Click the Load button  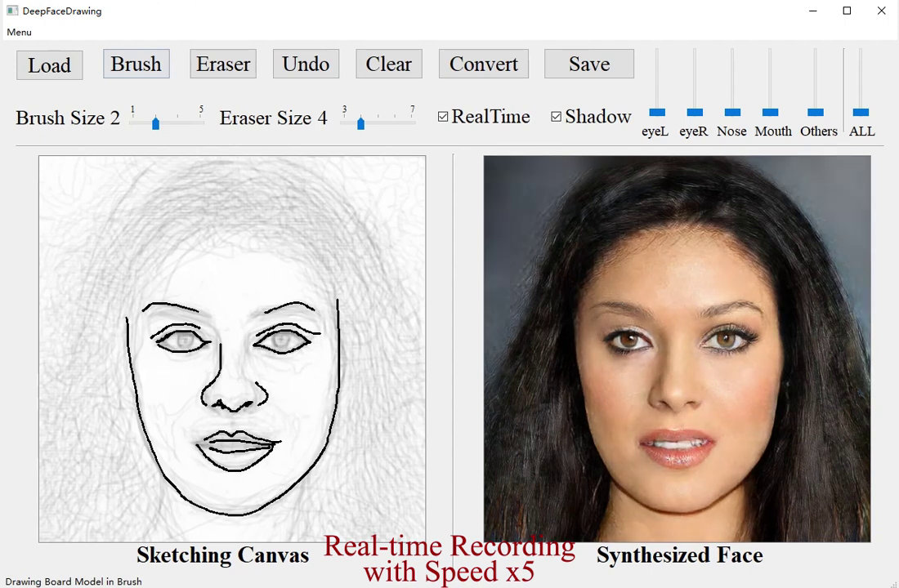tap(49, 65)
